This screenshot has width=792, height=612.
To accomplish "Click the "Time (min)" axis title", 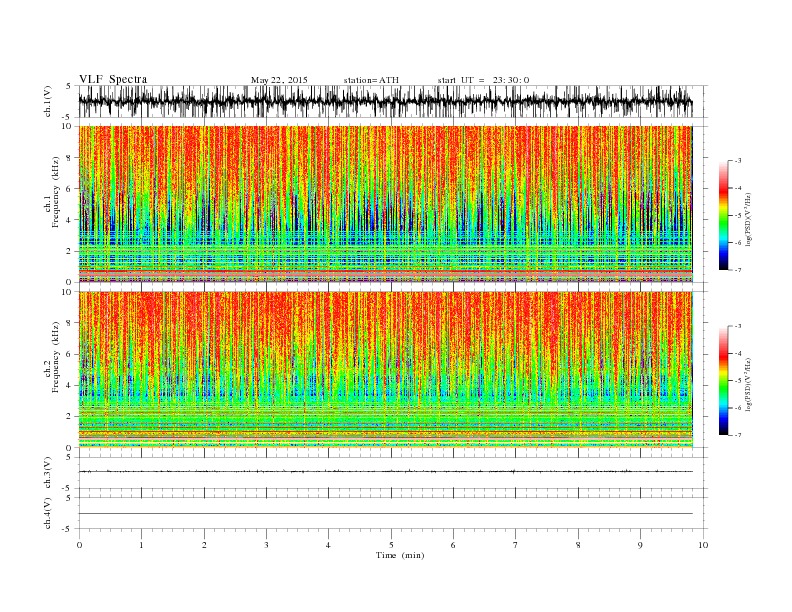I will (x=400, y=555).
